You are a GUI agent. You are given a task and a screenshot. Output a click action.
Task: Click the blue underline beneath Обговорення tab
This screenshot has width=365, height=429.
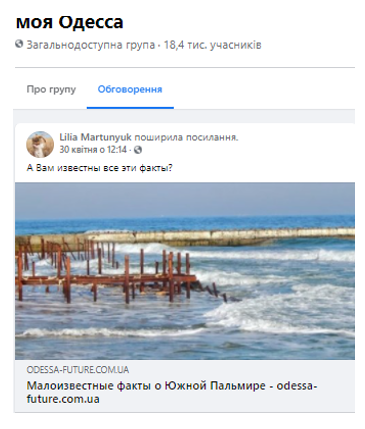click(130, 108)
